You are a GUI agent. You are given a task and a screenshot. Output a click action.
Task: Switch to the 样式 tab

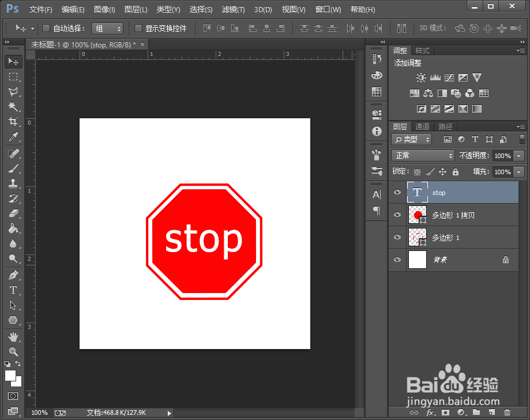point(422,50)
